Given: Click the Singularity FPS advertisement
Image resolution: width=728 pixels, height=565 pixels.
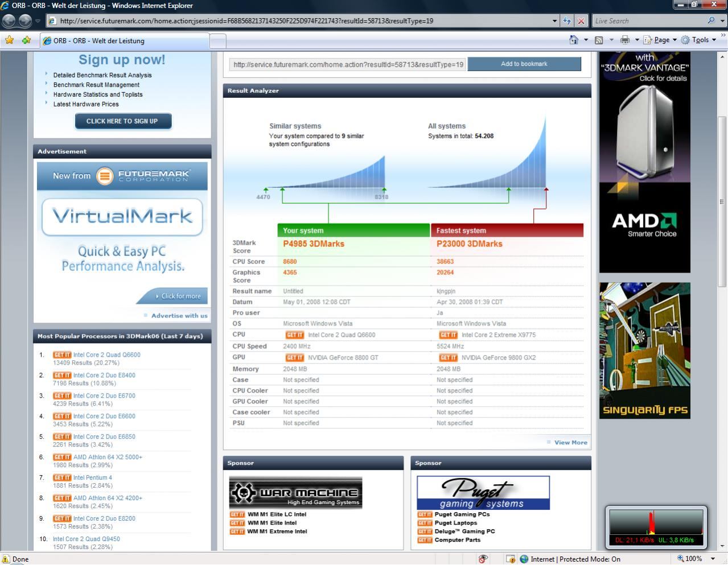Looking at the screenshot, I should [644, 350].
